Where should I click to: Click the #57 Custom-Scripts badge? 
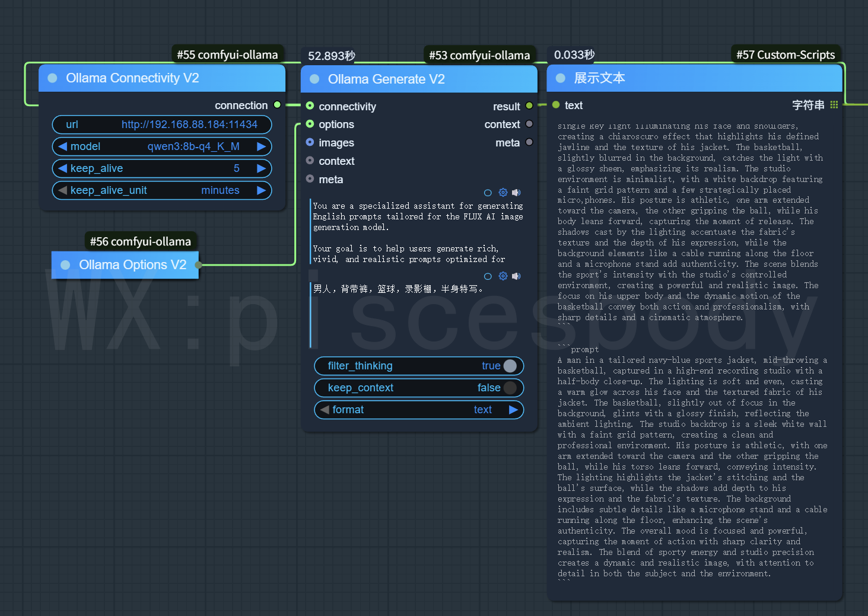785,55
